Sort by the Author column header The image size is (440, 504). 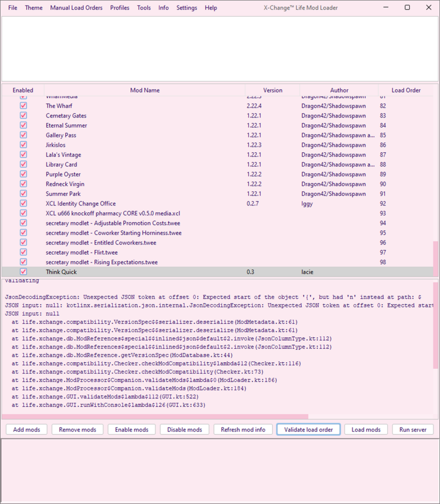pyautogui.click(x=339, y=91)
